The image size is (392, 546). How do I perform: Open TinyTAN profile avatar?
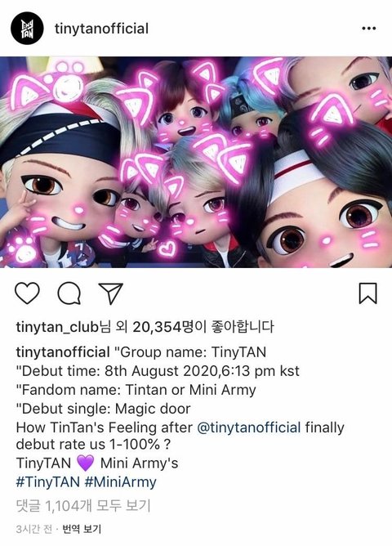(x=27, y=29)
